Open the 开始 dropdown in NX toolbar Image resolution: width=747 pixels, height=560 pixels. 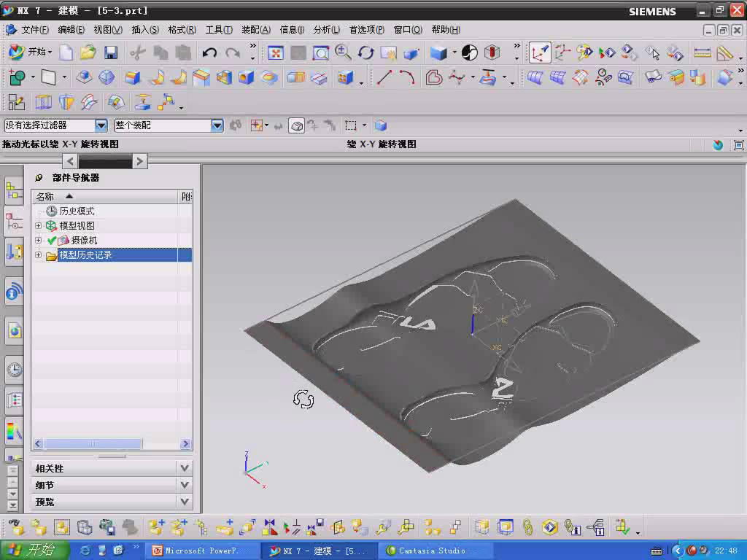31,52
